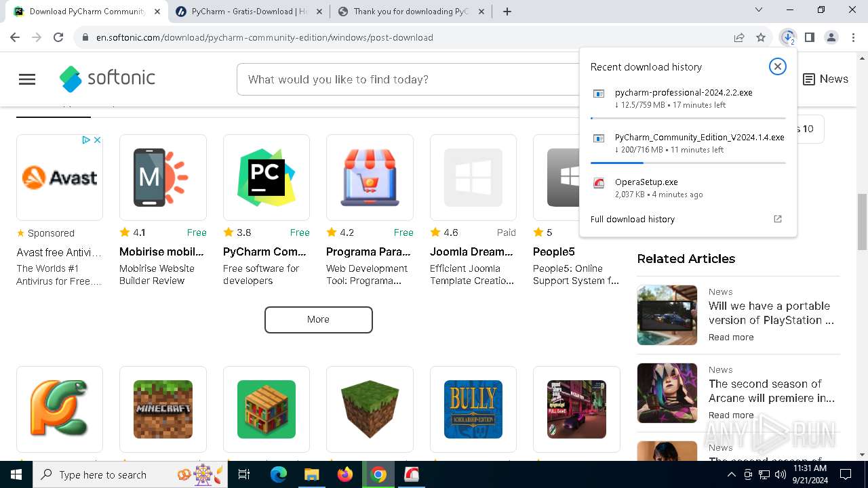Click the green snake PC app icon
This screenshot has height=488, width=868.
pyautogui.click(x=60, y=409)
